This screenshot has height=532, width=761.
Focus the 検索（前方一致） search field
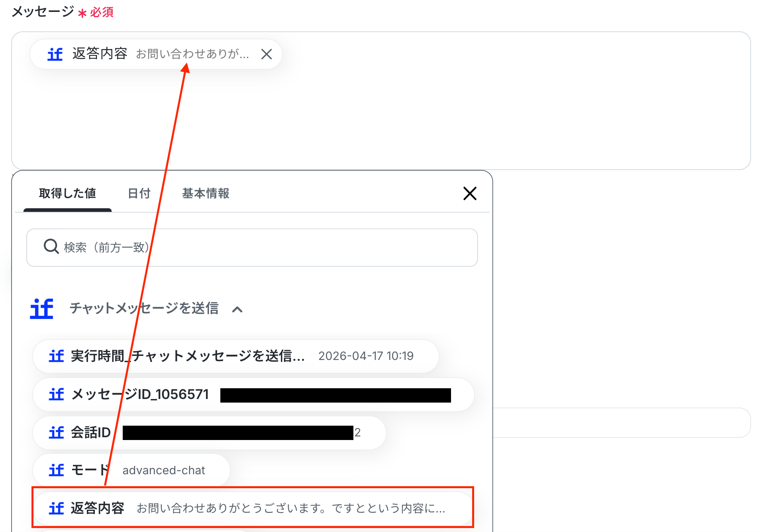click(252, 247)
